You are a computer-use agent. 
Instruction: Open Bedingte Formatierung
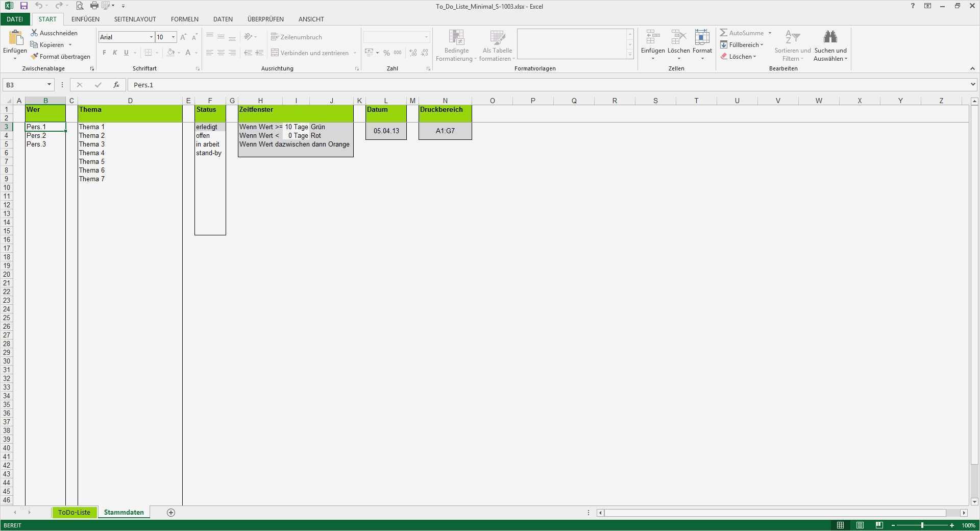coord(456,45)
